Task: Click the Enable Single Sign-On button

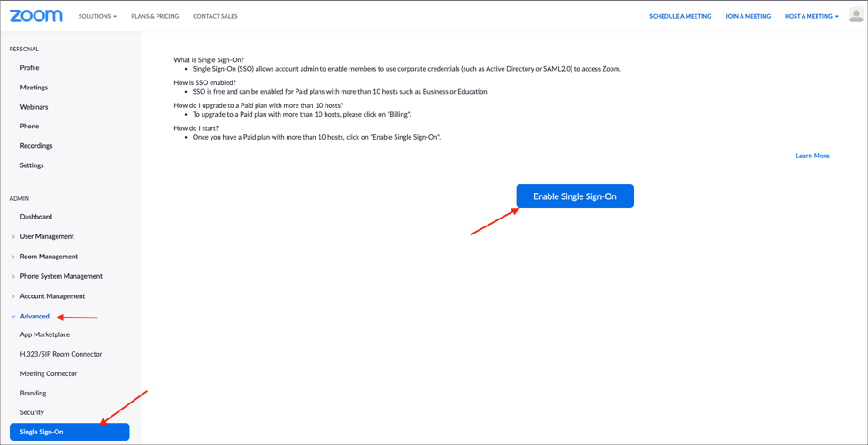Action: point(574,196)
